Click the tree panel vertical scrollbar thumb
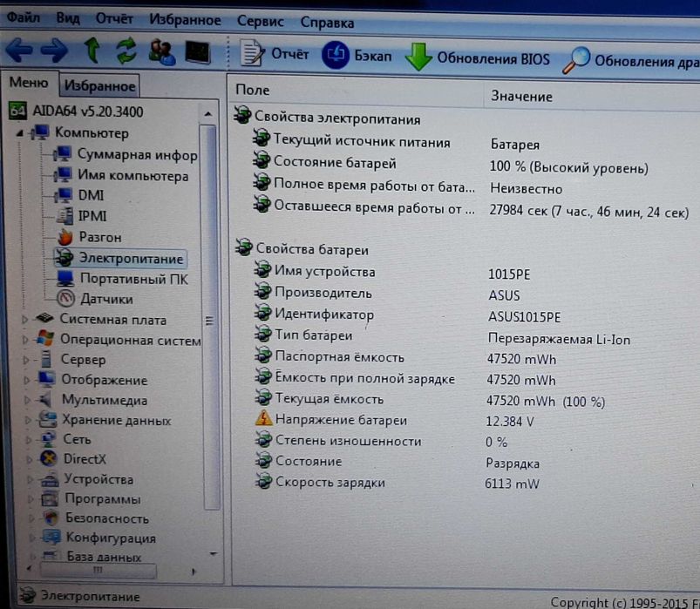Viewport: 700px width, 609px height. [209, 318]
